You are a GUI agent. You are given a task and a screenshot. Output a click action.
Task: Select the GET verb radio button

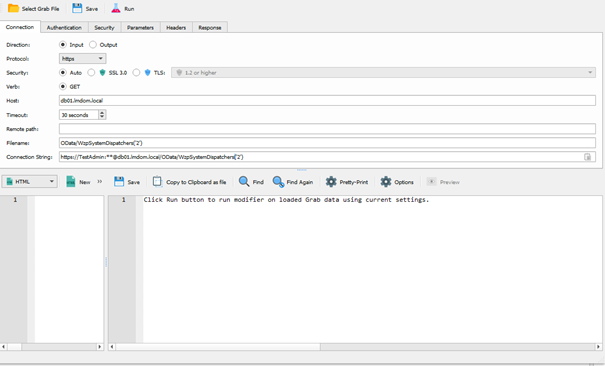click(63, 86)
